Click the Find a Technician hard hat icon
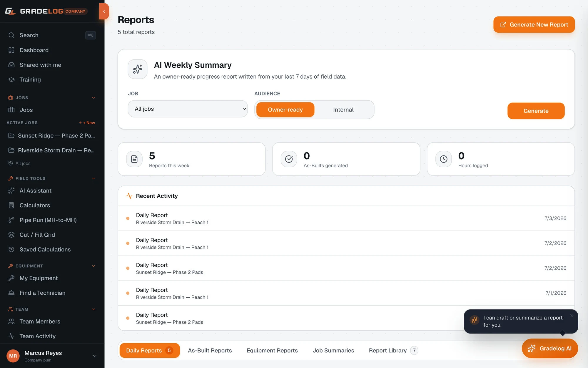The image size is (588, 368). coord(11,293)
